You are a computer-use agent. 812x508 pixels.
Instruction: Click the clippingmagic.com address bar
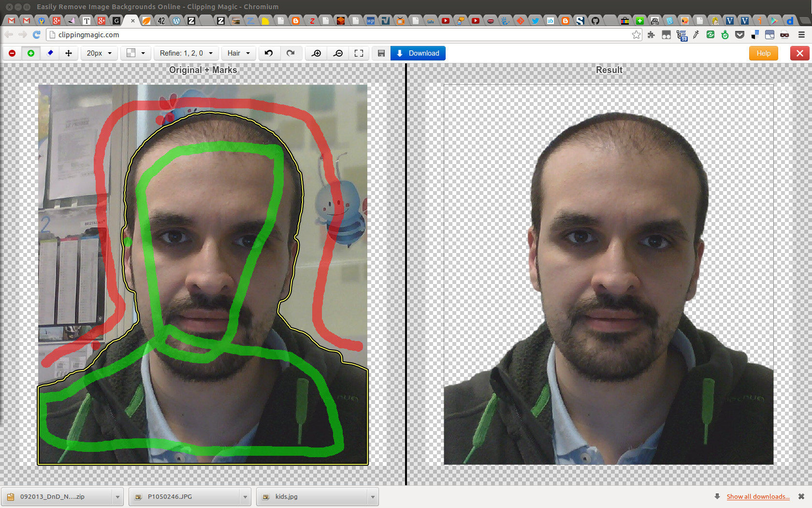pyautogui.click(x=338, y=35)
